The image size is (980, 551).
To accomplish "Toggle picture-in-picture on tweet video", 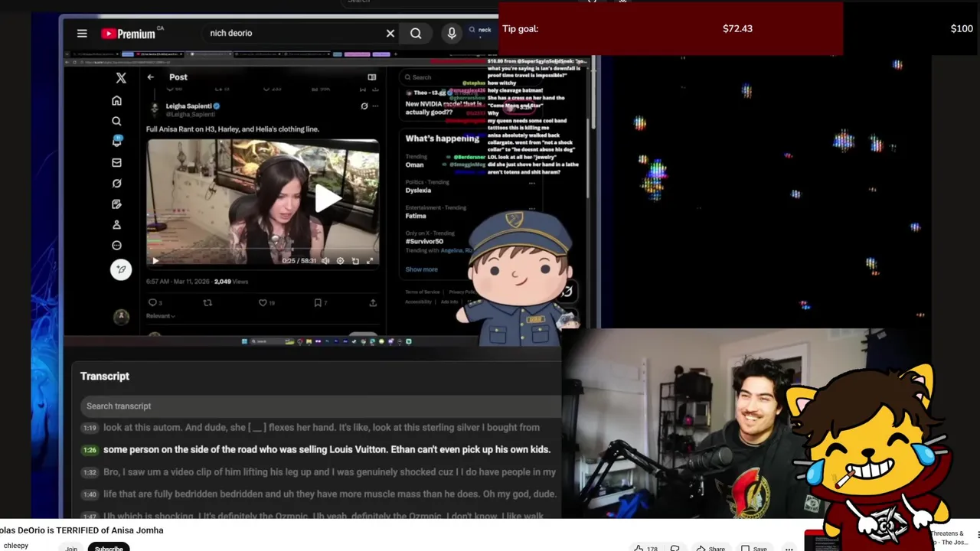I will 355,261.
